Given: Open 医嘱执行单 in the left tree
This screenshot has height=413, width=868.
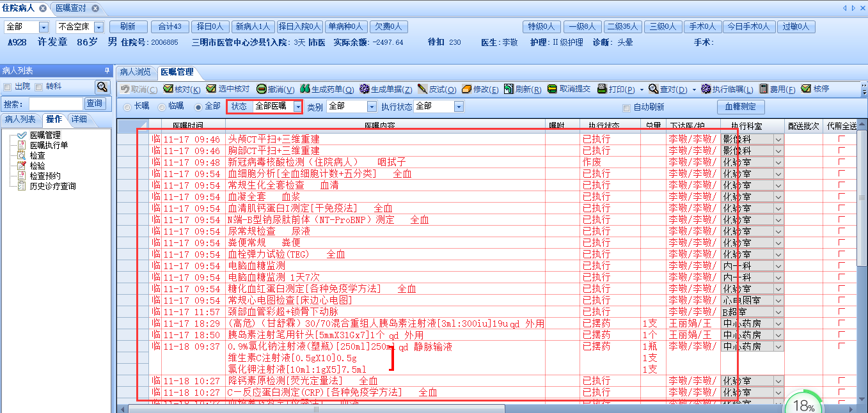Looking at the screenshot, I should (x=49, y=145).
